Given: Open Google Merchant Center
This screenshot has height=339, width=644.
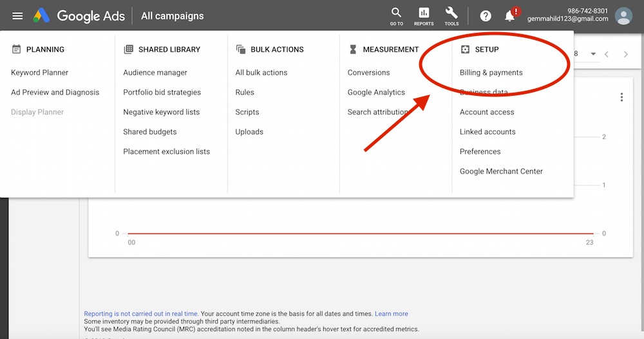Looking at the screenshot, I should [x=501, y=171].
